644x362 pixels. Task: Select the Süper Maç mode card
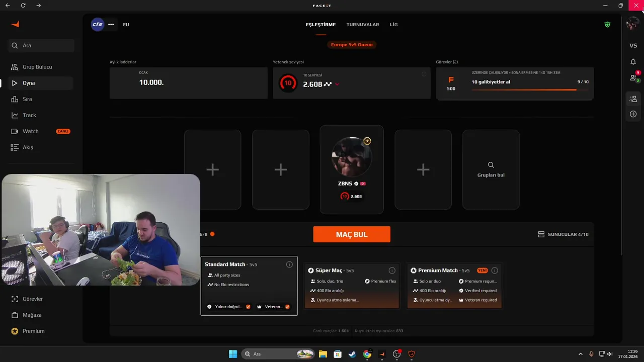(x=352, y=286)
